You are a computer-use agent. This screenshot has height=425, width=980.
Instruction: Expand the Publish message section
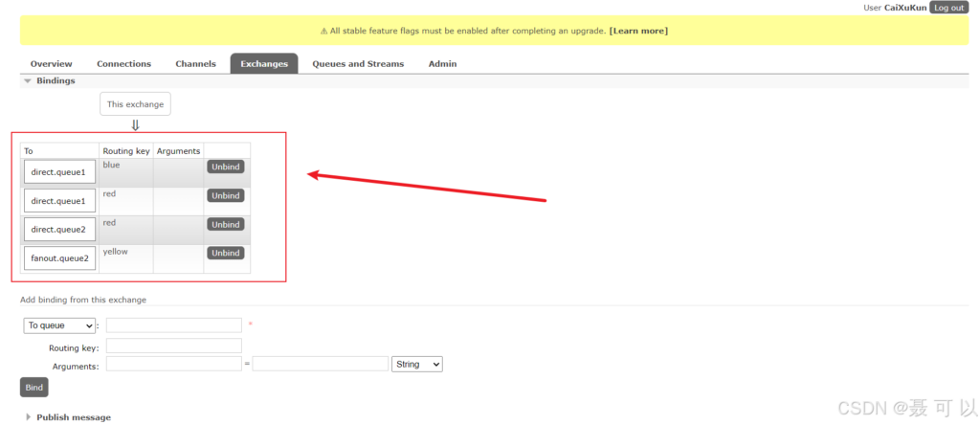73,417
